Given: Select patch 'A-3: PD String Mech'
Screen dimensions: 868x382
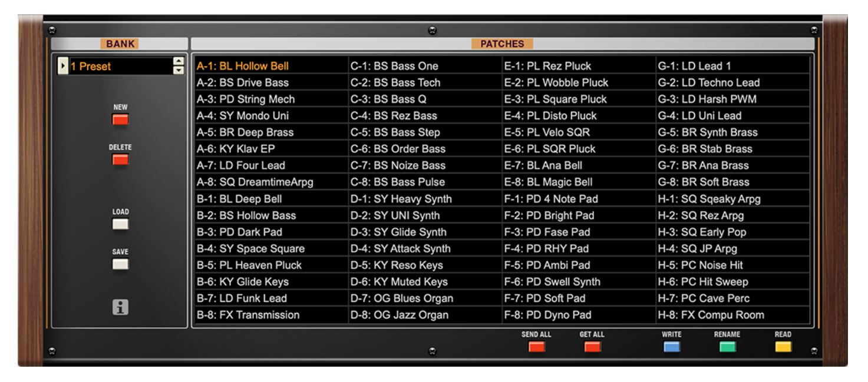Looking at the screenshot, I should coord(272,99).
